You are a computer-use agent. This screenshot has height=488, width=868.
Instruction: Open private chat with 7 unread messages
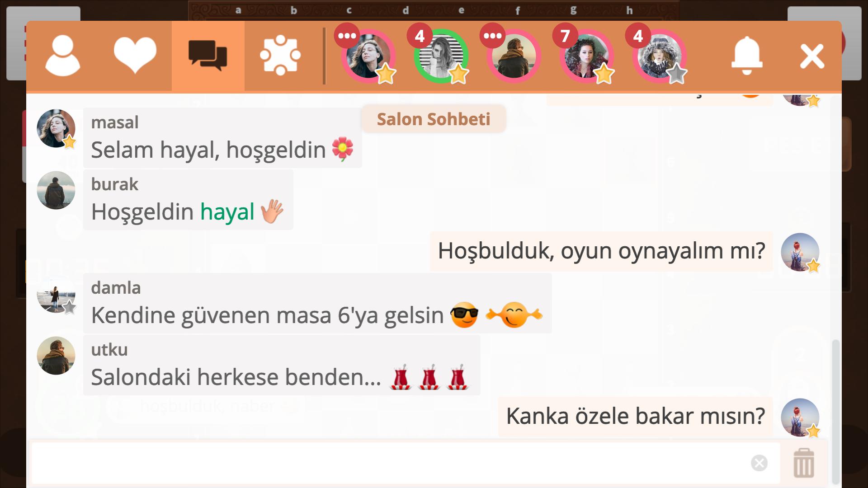[x=586, y=56]
